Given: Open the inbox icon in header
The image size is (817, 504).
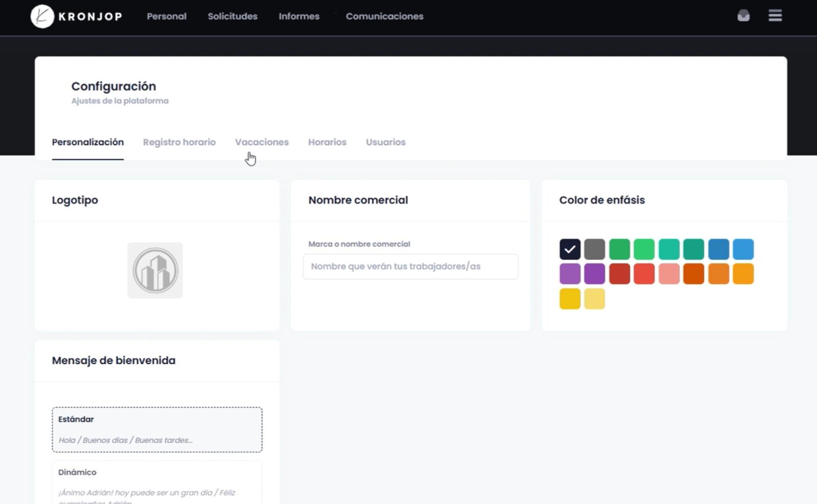Looking at the screenshot, I should tap(743, 16).
